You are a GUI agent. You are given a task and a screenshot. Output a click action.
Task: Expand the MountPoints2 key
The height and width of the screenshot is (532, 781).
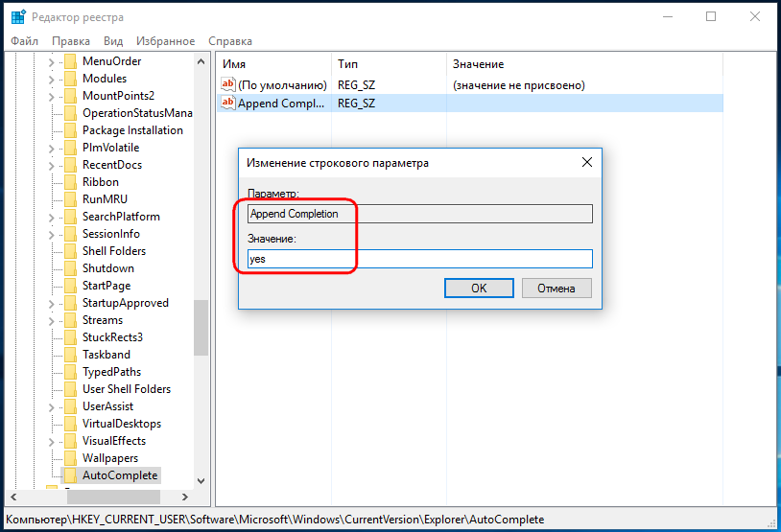(51, 97)
